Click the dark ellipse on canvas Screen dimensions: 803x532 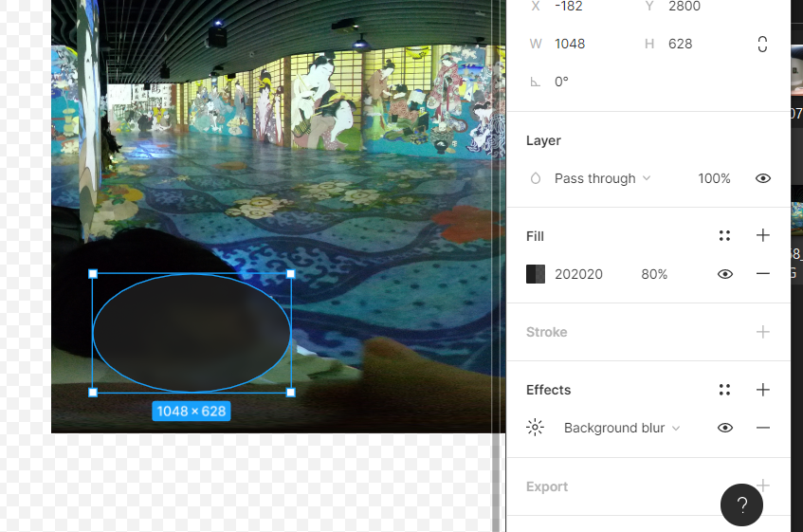(x=192, y=334)
